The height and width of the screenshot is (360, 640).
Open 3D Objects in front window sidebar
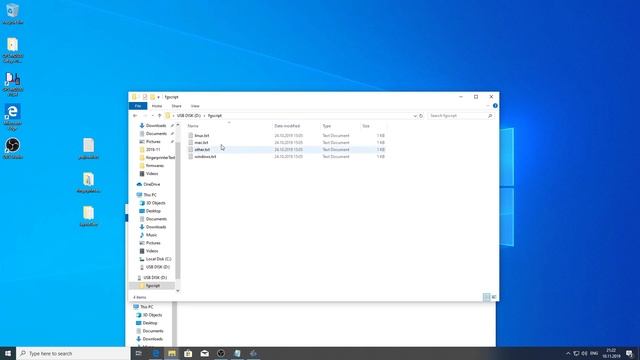[156, 203]
